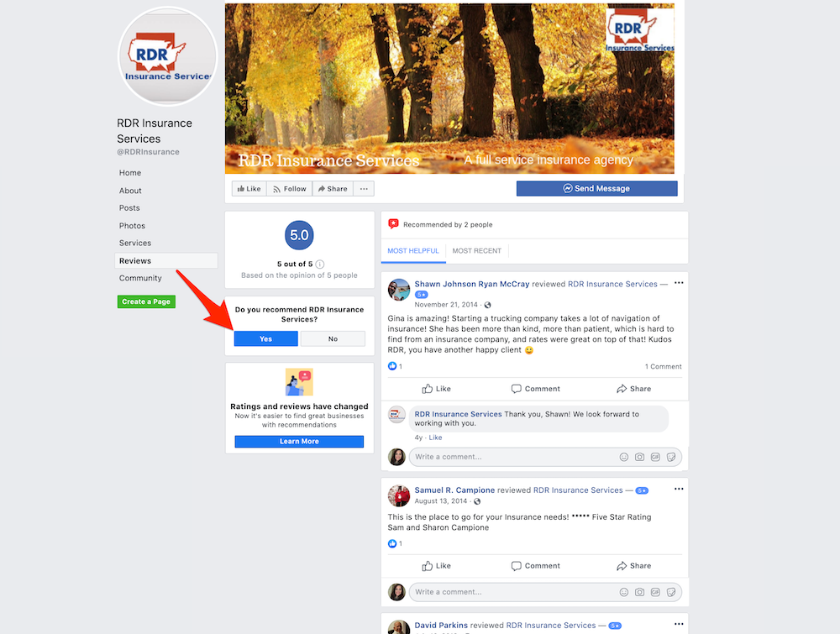Open Community in the left sidebar

[x=140, y=278]
